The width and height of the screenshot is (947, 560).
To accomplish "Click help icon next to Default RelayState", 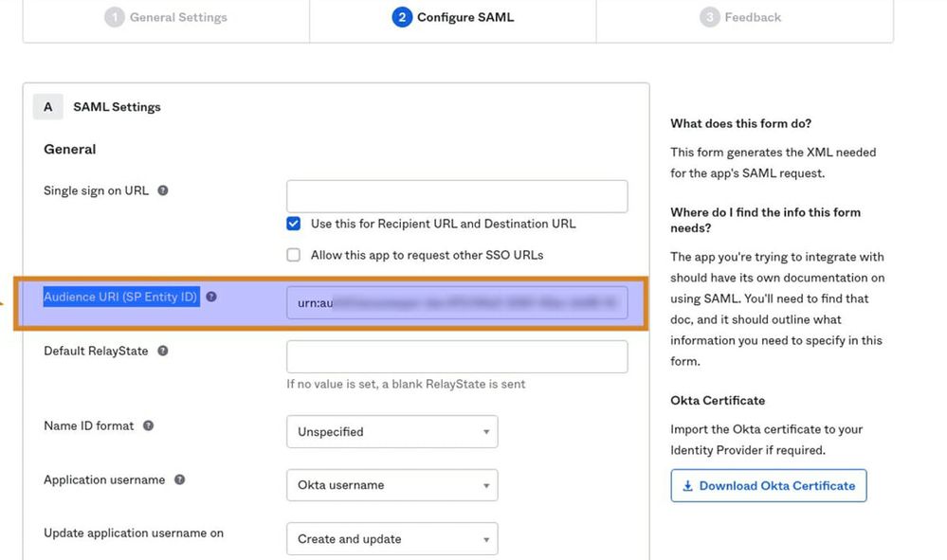I will (163, 351).
